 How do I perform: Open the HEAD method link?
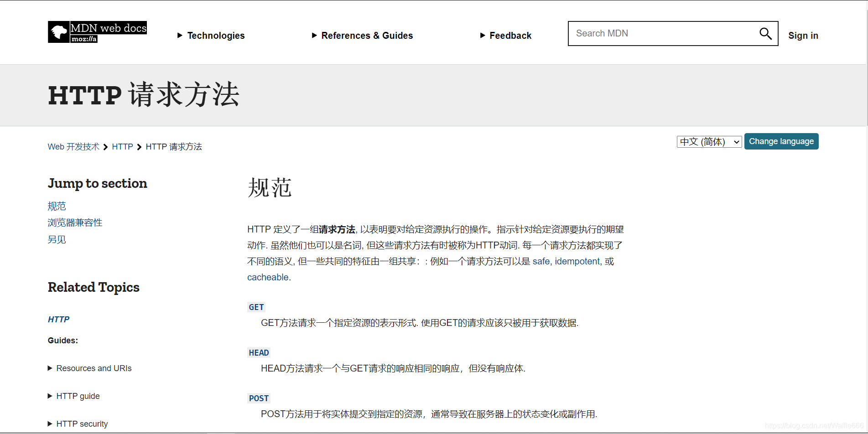point(259,353)
